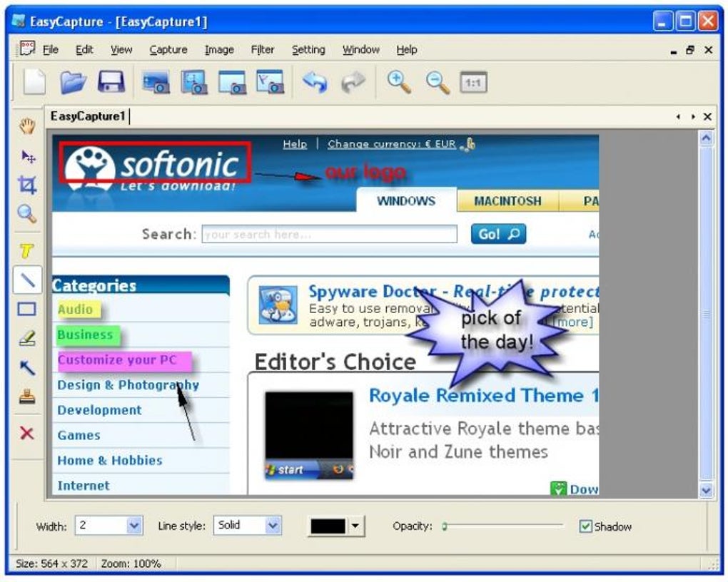This screenshot has width=728, height=582.
Task: Click status bar text "Zoom: 100%"
Action: click(131, 563)
